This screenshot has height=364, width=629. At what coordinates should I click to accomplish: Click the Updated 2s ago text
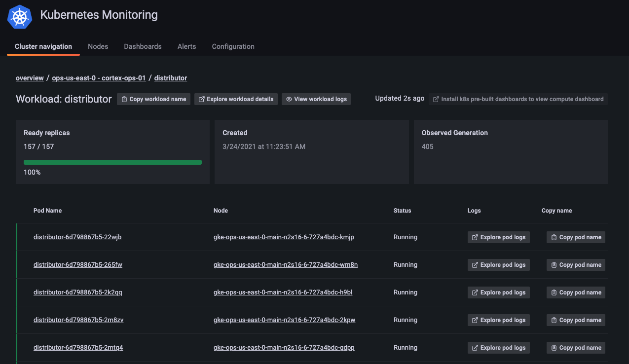coord(400,99)
